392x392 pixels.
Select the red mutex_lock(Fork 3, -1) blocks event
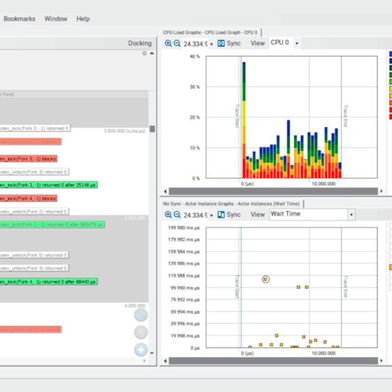[x=29, y=159]
